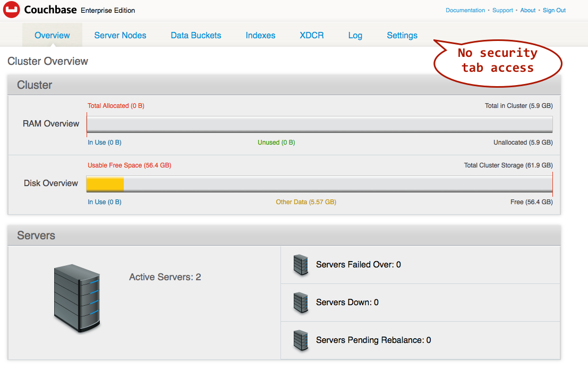Open the About link
Image resolution: width=588 pixels, height=377 pixels.
click(527, 11)
